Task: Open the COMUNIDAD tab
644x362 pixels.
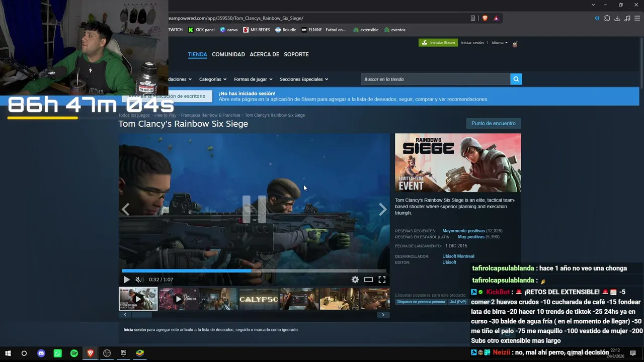Action: pos(228,54)
